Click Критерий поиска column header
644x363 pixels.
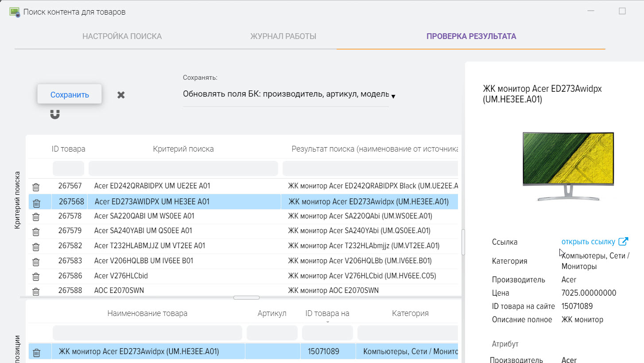(183, 149)
